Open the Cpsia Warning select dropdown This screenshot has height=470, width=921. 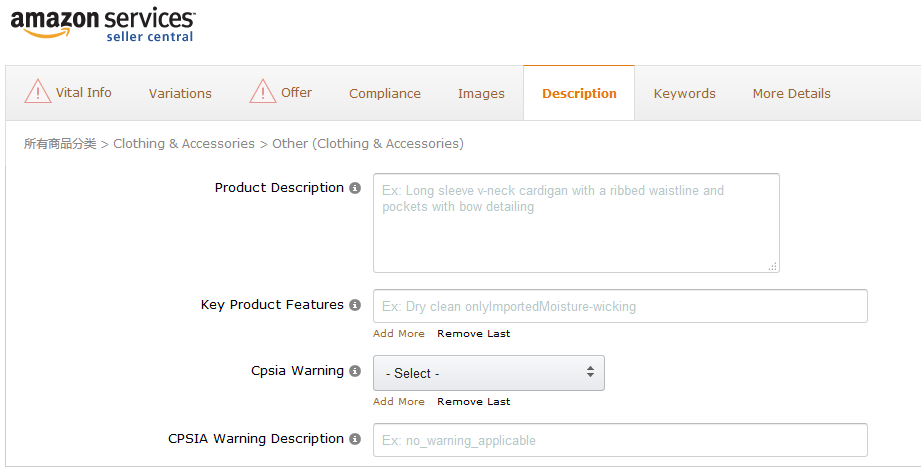tap(488, 373)
